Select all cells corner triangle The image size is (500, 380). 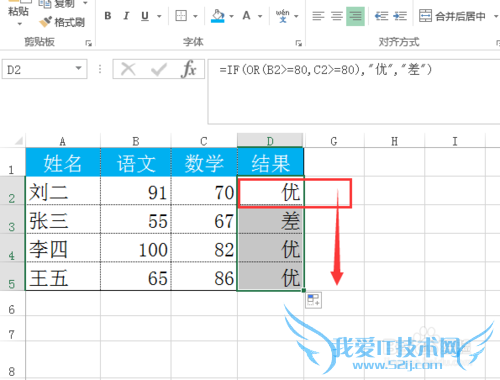18,141
